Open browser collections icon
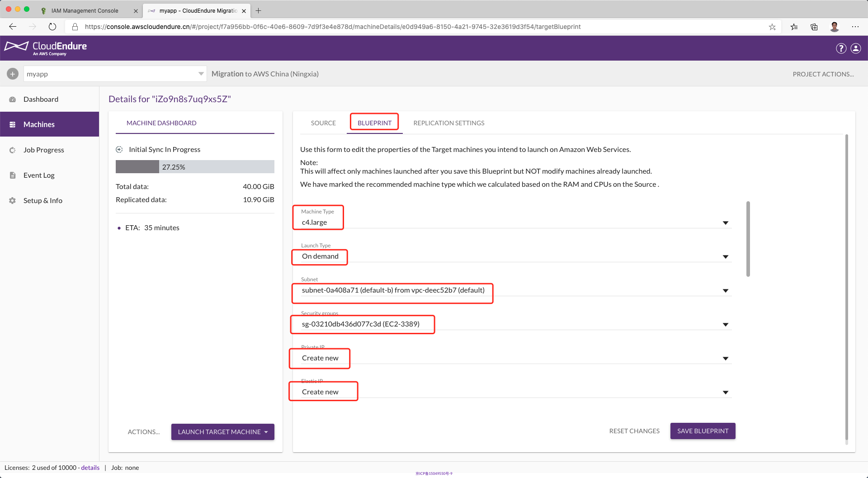This screenshot has height=478, width=868. click(814, 27)
